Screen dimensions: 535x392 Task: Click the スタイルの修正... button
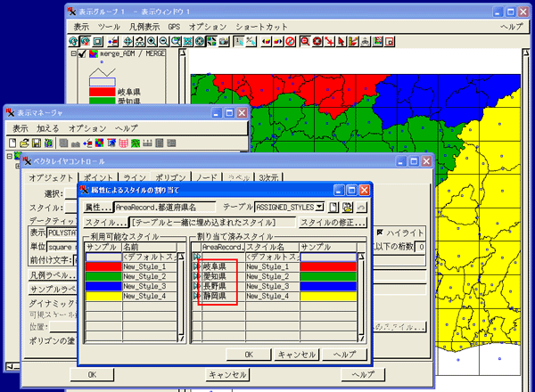(x=333, y=222)
